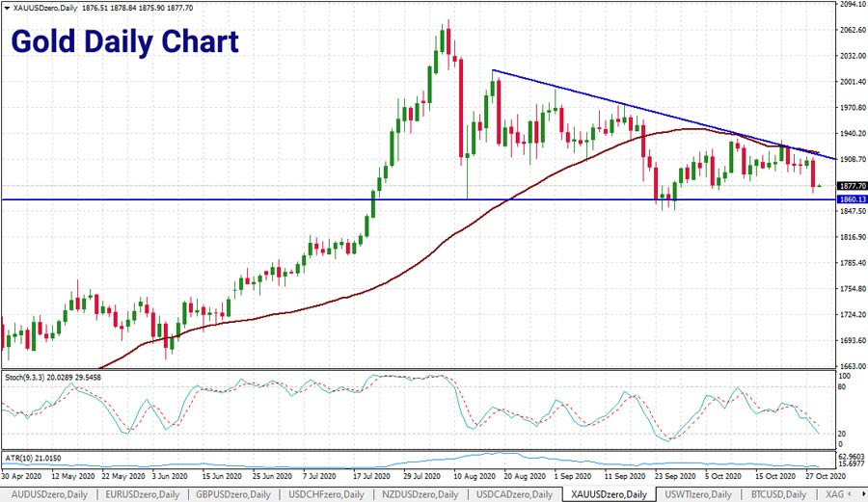Screen dimensions: 868x502
Task: Click the active XAUUSDzero,Daily tab
Action: (x=609, y=494)
